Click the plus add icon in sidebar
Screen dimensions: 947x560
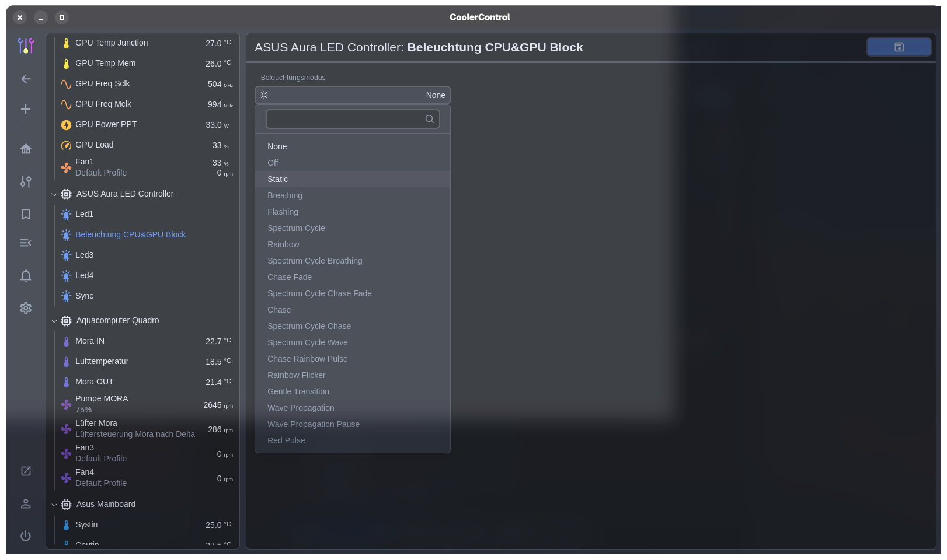tap(26, 109)
